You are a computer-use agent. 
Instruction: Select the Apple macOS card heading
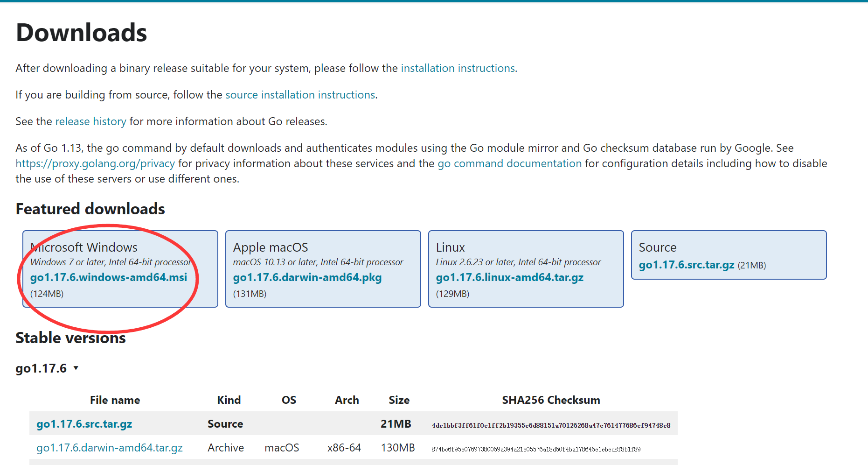pos(271,247)
